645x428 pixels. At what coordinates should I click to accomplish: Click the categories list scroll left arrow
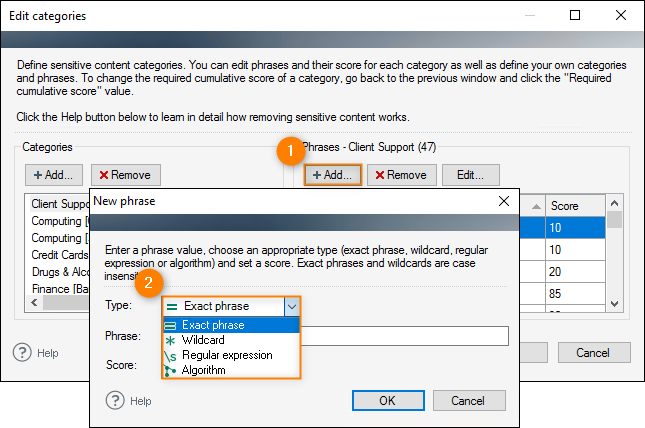35,303
